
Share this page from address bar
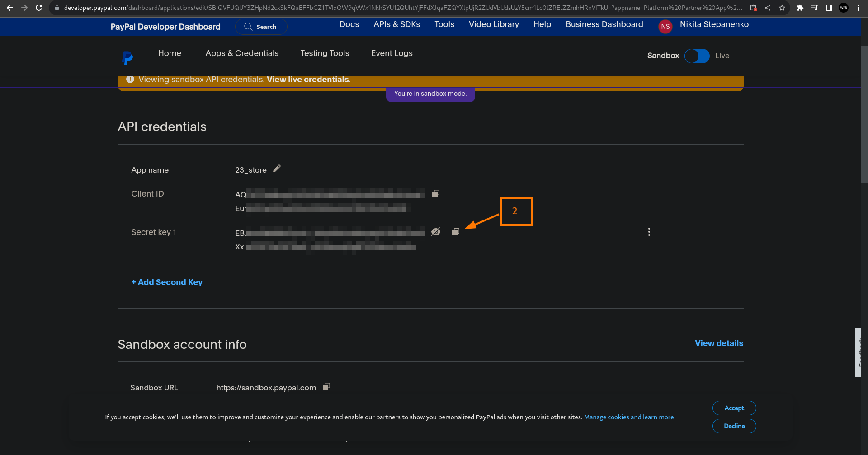coord(768,8)
